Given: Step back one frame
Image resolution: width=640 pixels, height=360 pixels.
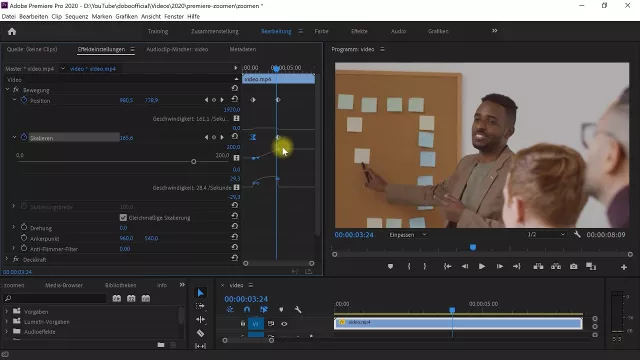Looking at the screenshot, I should 465,267.
